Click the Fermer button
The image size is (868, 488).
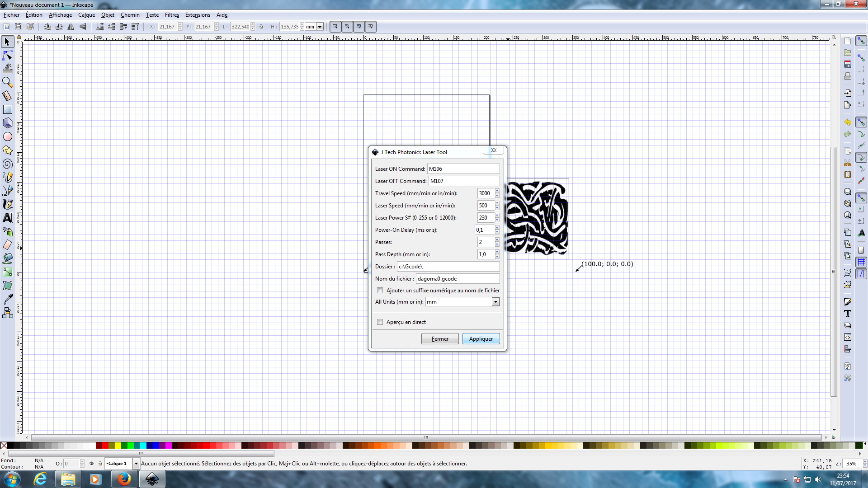point(440,339)
